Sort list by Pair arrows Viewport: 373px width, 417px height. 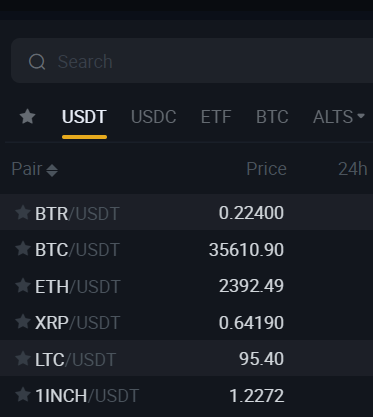pos(52,170)
